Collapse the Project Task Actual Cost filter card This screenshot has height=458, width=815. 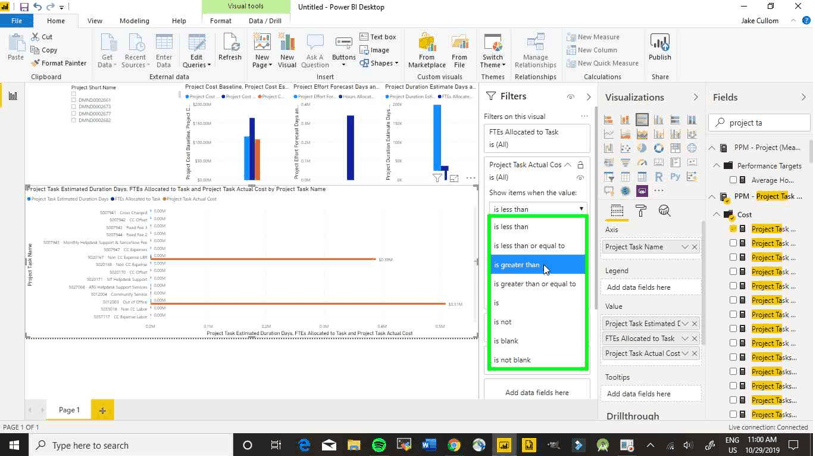[x=568, y=165]
